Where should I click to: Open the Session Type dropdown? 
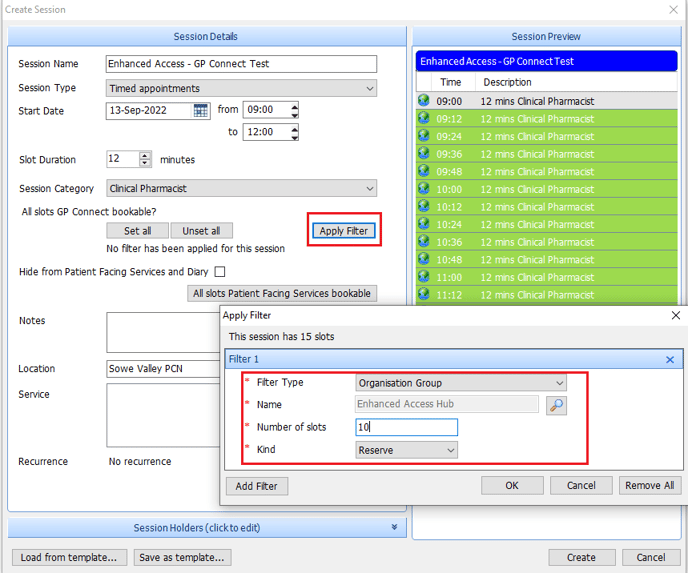369,88
